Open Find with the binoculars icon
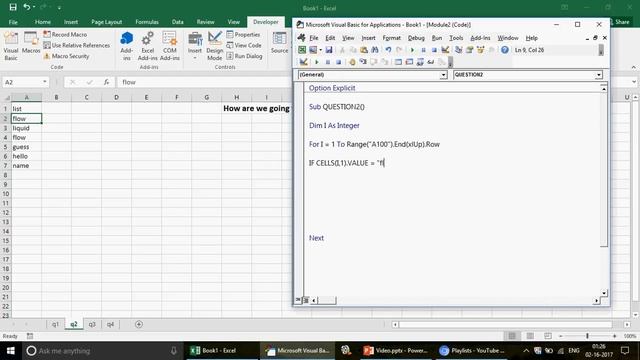Screen dimensions: 640x360 click(x=375, y=50)
